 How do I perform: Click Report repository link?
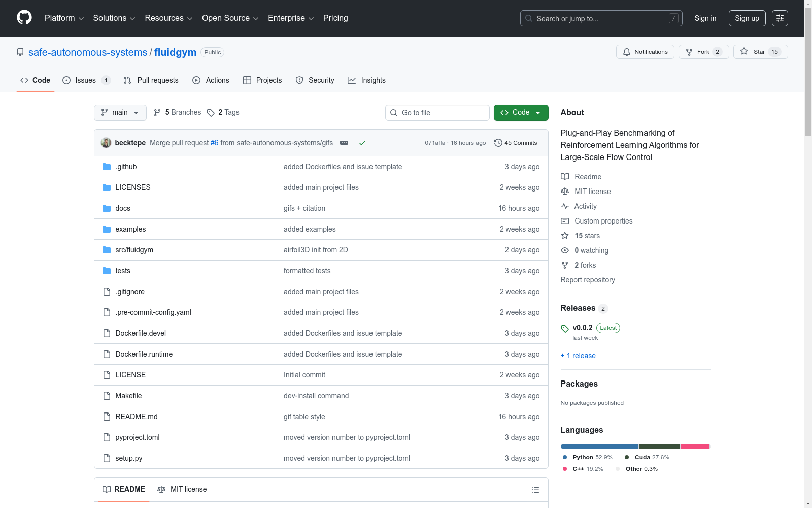[x=588, y=280]
